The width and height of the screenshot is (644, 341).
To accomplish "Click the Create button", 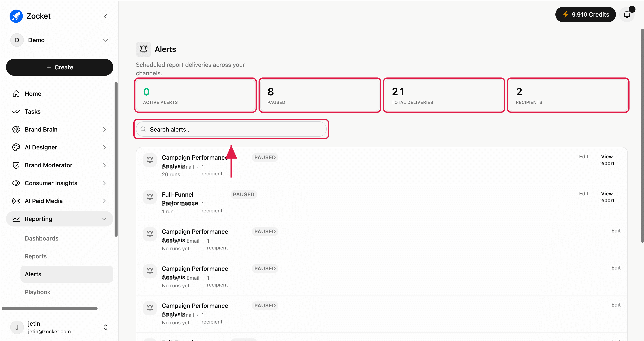I will pos(59,67).
